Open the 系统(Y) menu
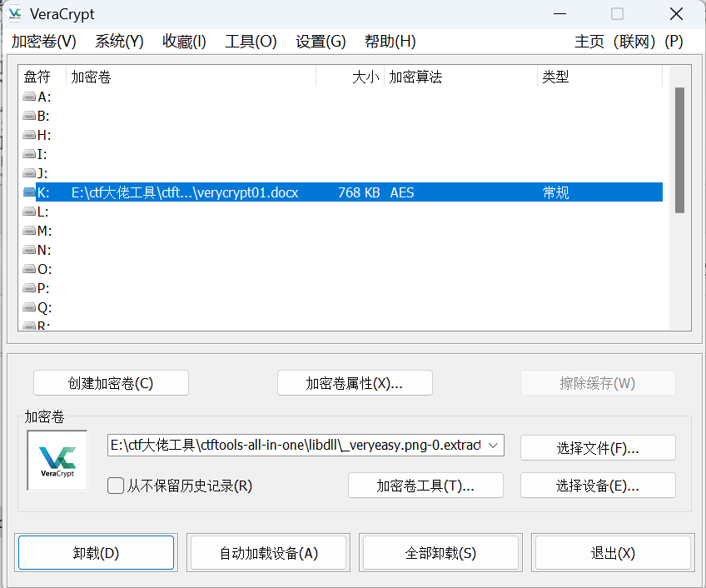Image resolution: width=706 pixels, height=588 pixels. 119,42
